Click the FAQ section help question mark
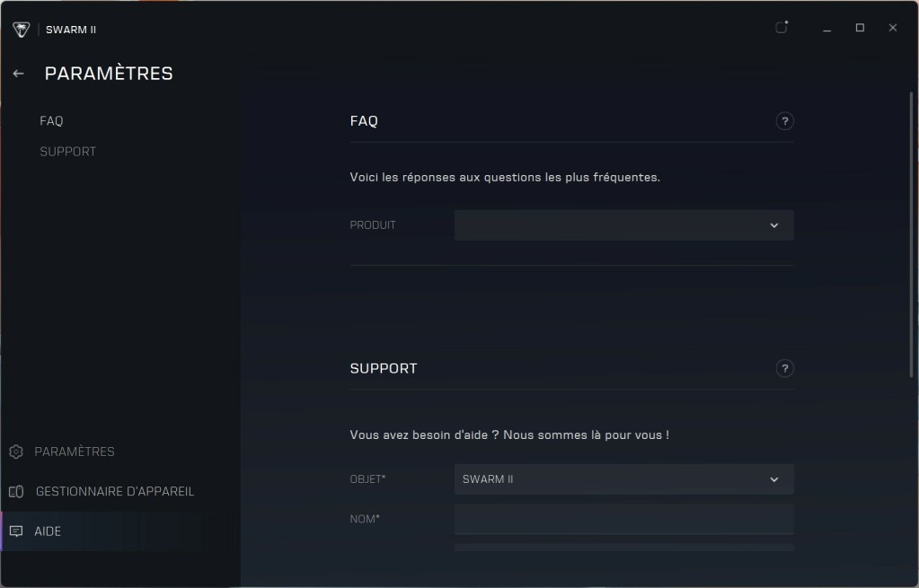Viewport: 919px width, 588px height. coord(785,121)
